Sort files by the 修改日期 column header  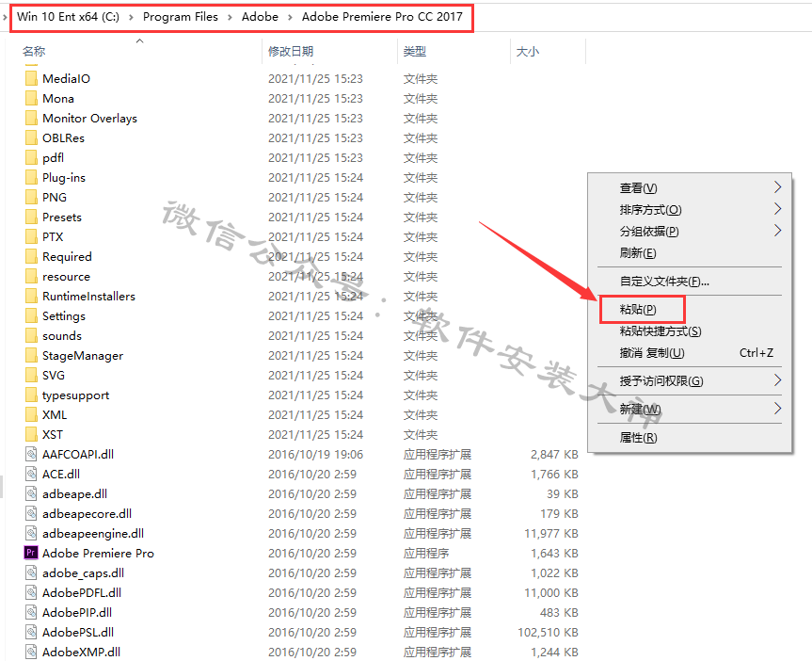[x=291, y=52]
